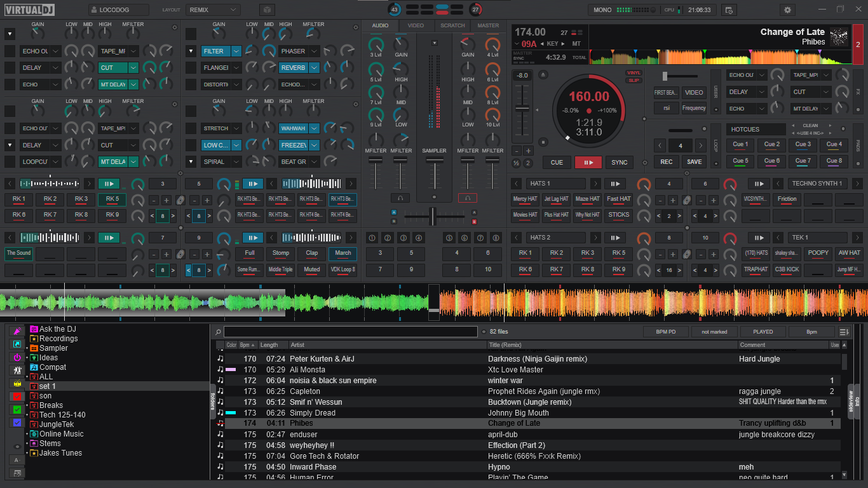Click the Change of Late album art
This screenshot has width=868, height=488.
[x=839, y=37]
